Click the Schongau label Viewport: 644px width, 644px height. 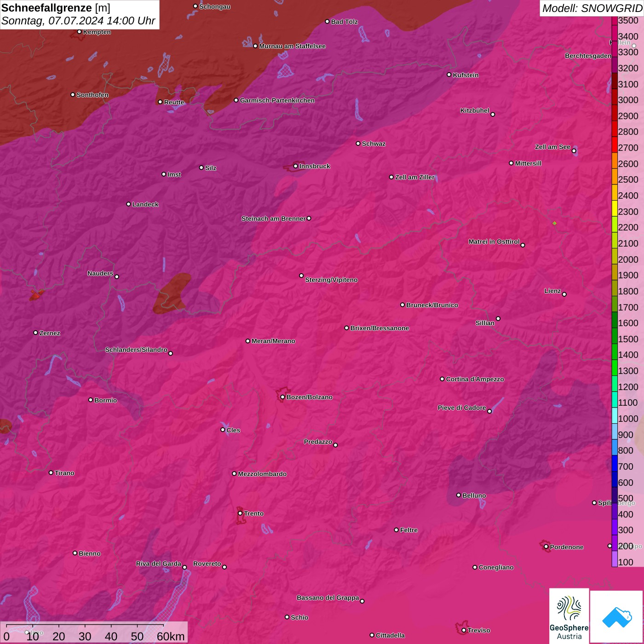click(215, 6)
